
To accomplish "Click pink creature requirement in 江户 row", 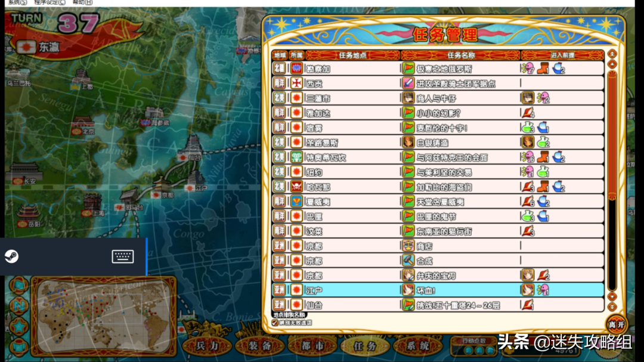I will point(543,290).
